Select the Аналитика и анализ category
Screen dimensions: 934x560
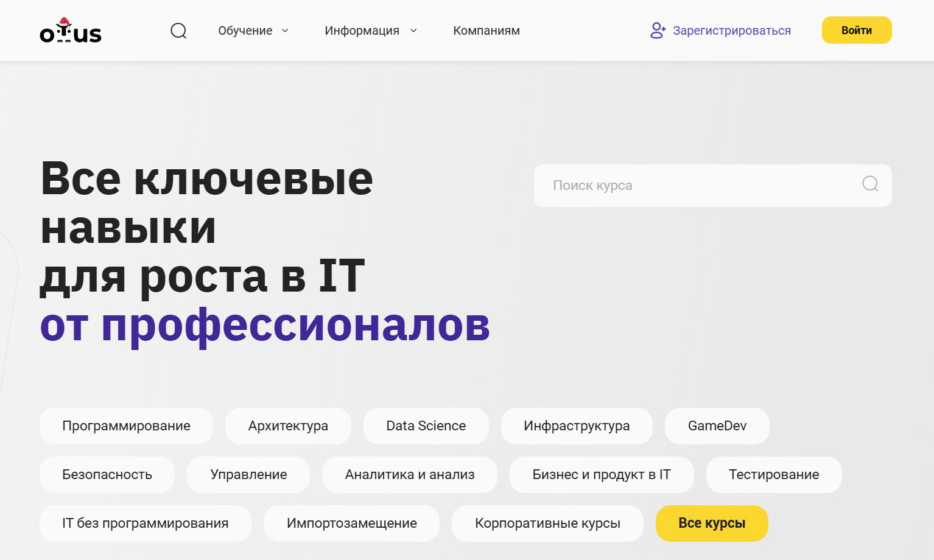pos(409,475)
